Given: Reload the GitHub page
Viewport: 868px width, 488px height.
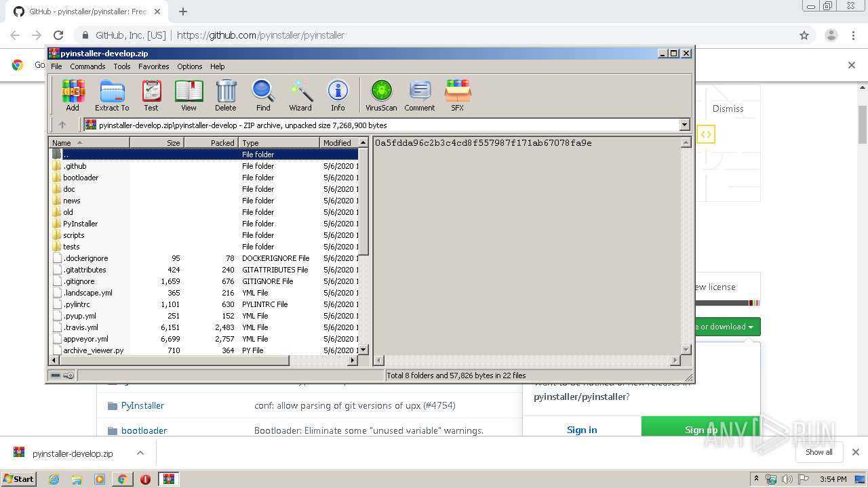Looking at the screenshot, I should coord(58,35).
